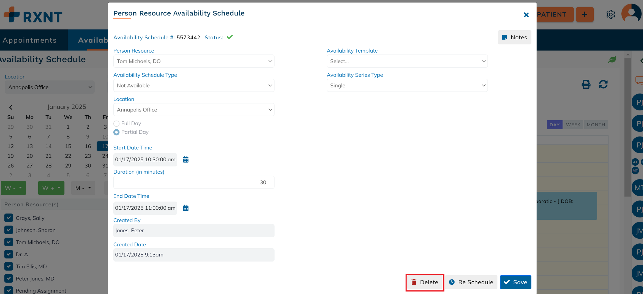This screenshot has width=644, height=294.
Task: Click the Duration in minutes field
Action: (x=194, y=183)
